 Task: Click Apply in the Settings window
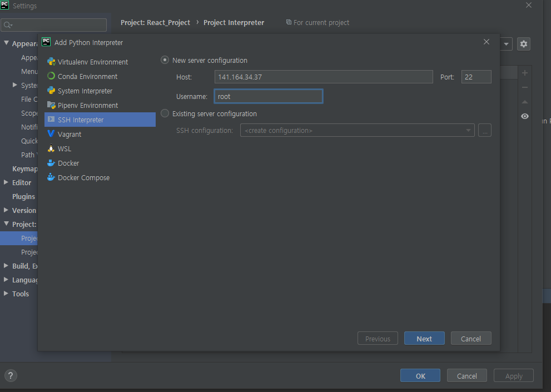coord(514,375)
